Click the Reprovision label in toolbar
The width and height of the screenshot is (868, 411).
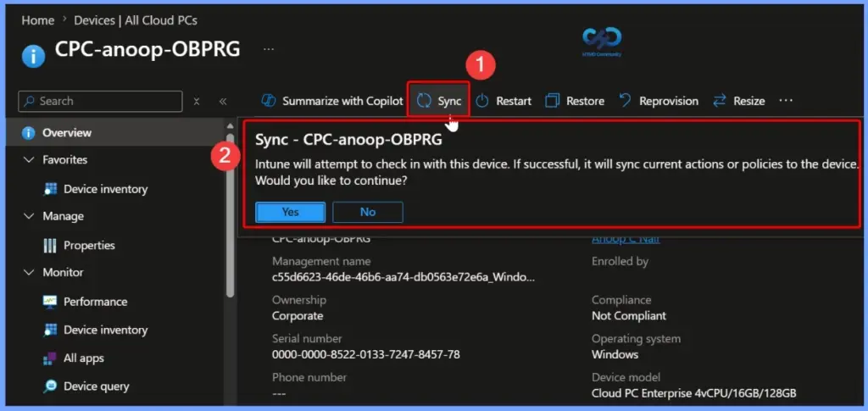669,101
